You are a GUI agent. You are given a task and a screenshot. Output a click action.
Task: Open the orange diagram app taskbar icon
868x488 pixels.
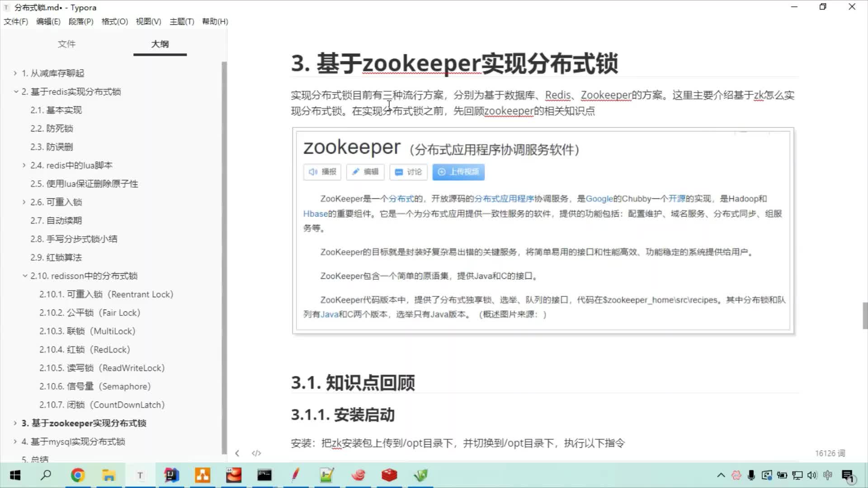click(x=203, y=475)
